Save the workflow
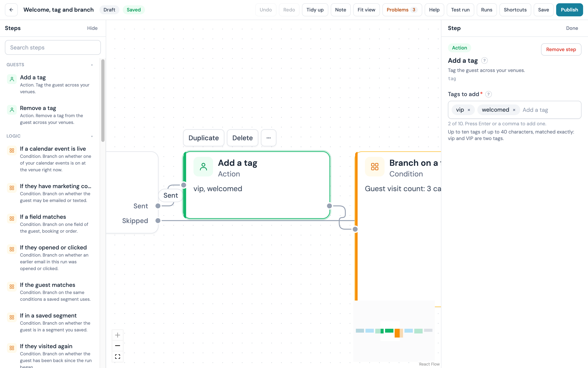Image resolution: width=588 pixels, height=368 pixels. pyautogui.click(x=543, y=10)
